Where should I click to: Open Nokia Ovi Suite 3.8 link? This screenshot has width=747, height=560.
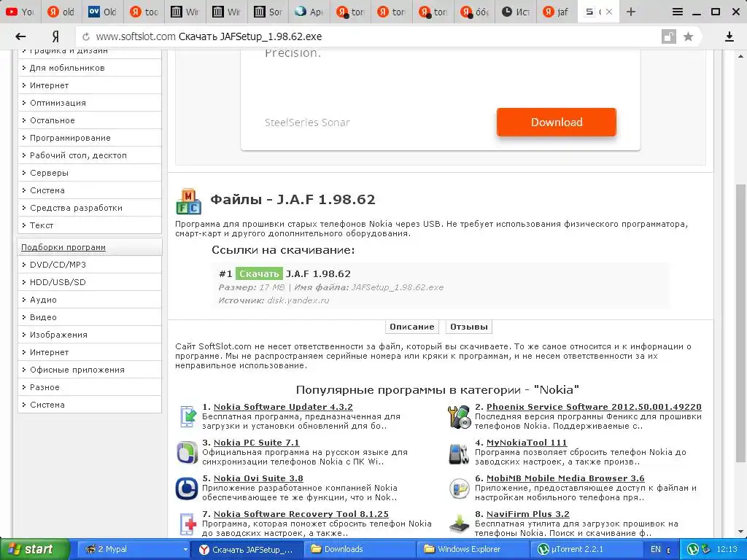tap(258, 478)
